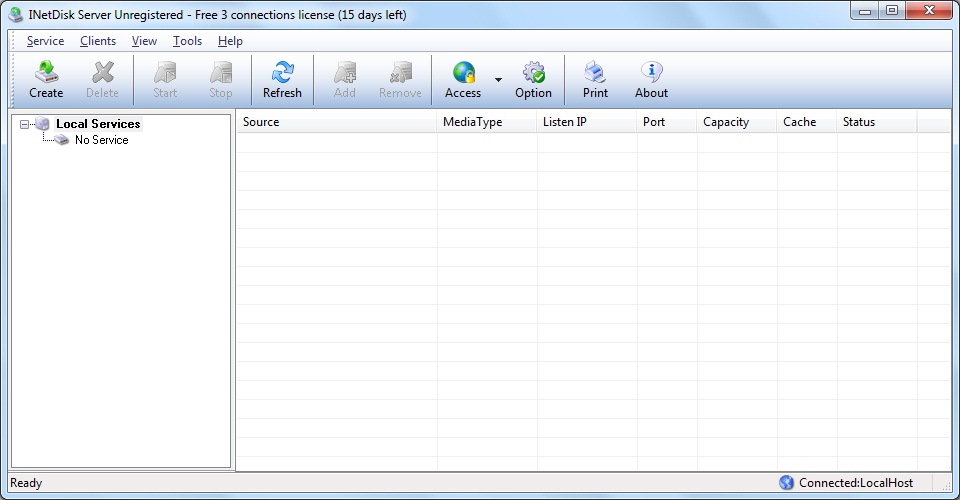Click the Local Services server icon

(42, 124)
